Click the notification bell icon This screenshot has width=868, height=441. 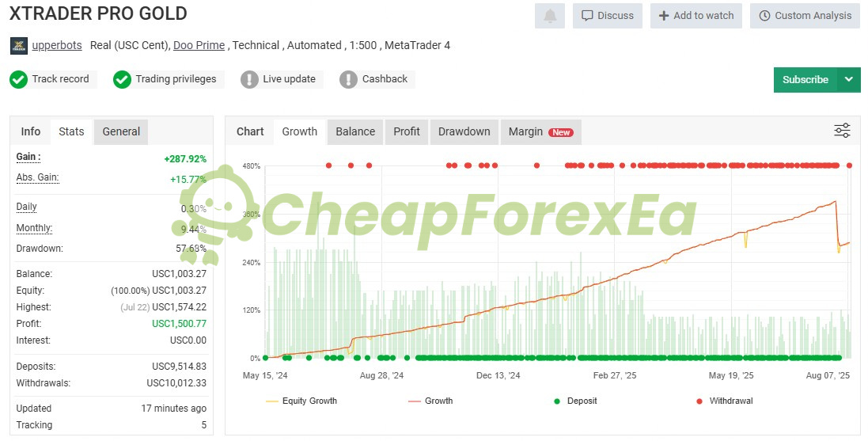click(x=550, y=16)
